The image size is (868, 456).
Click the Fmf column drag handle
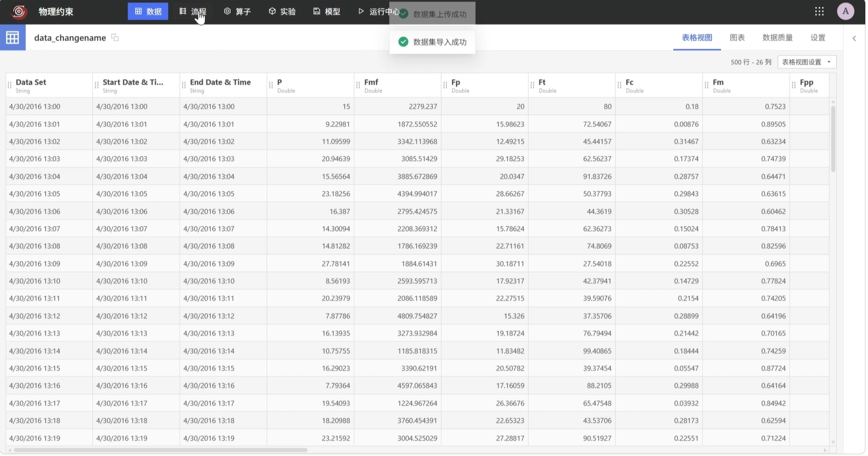[358, 85]
